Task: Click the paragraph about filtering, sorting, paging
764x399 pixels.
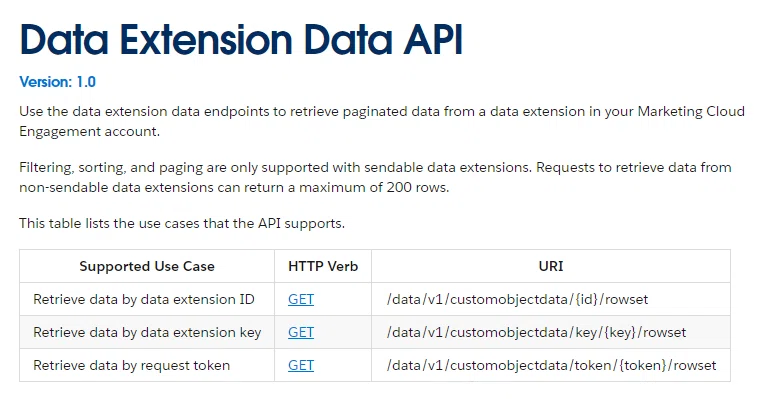Action: (x=375, y=177)
